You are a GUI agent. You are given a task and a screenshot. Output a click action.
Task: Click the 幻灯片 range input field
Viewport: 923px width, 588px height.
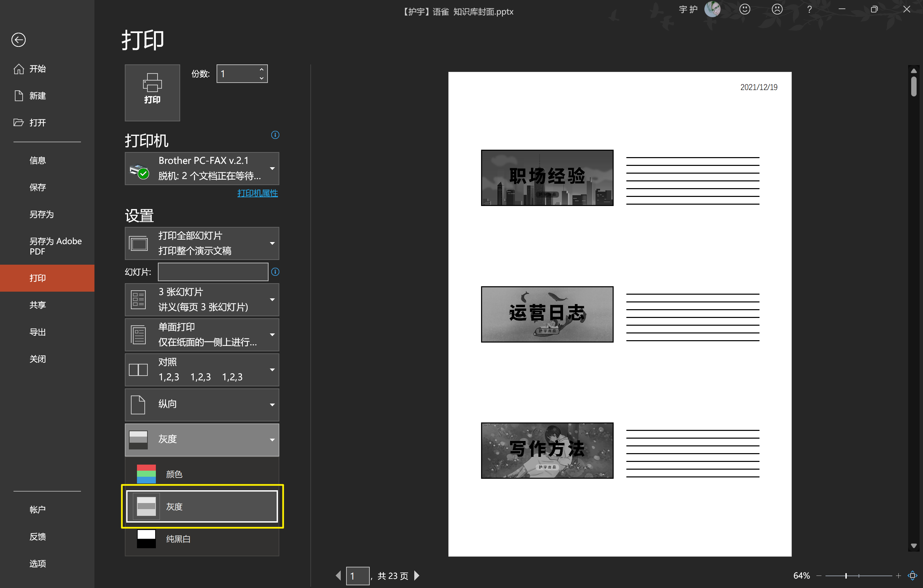[213, 272]
